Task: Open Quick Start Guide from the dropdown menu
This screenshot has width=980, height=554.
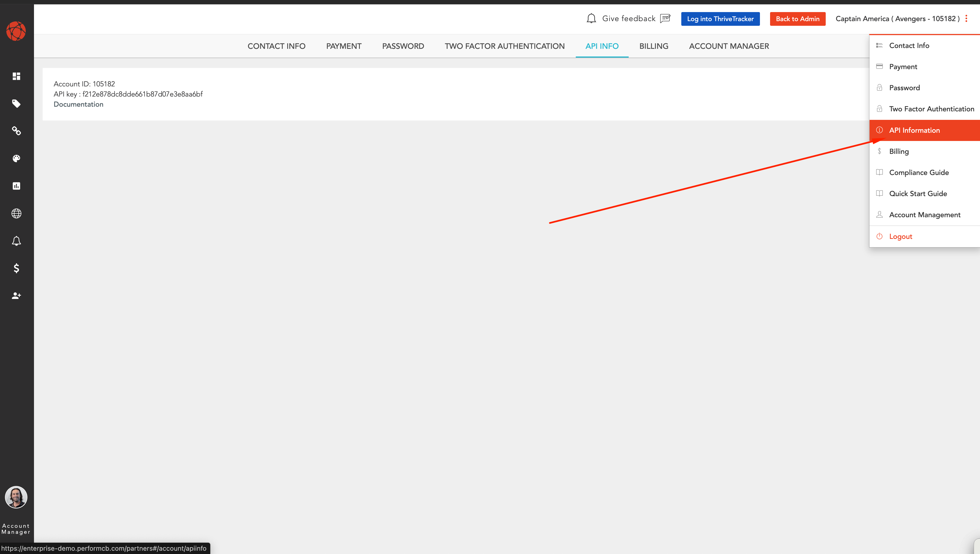Action: 924,193
